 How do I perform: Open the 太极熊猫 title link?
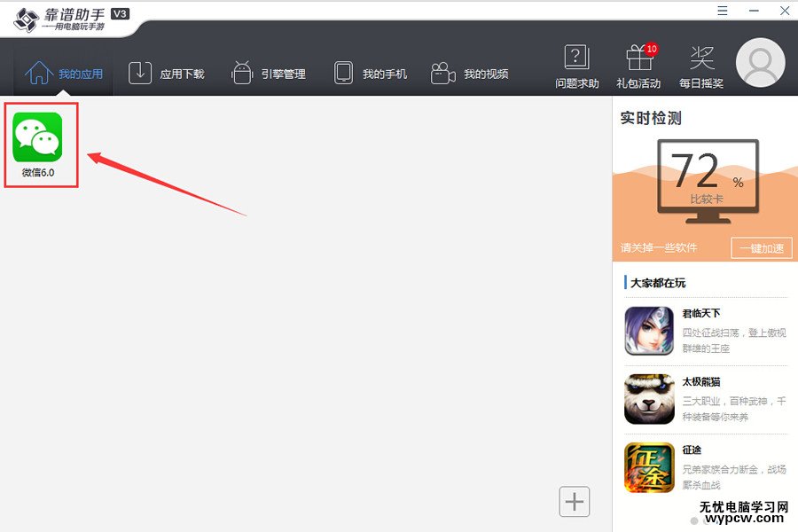pos(700,382)
